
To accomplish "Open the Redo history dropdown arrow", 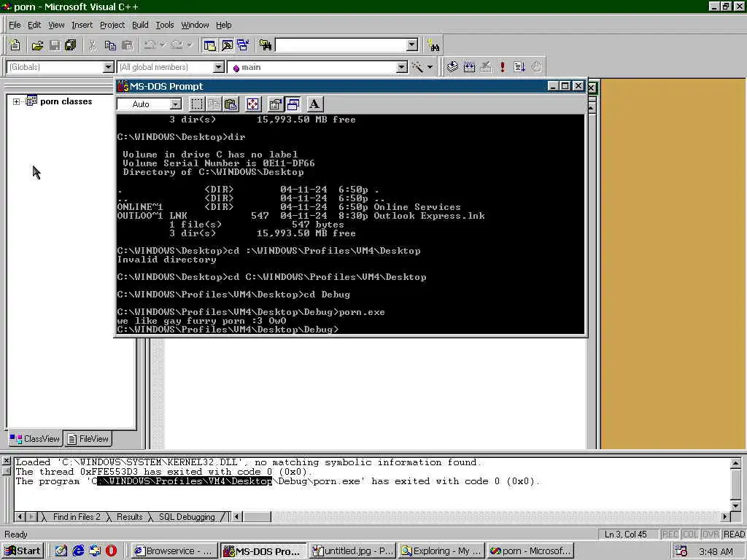I will (190, 45).
